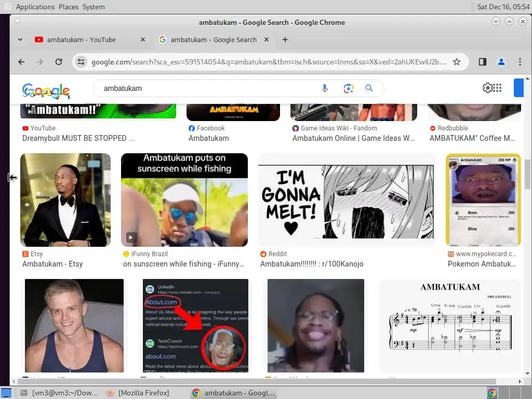
Task: Open Ambatukam puts on sunscreen while fishing thumbnail
Action: (x=184, y=200)
